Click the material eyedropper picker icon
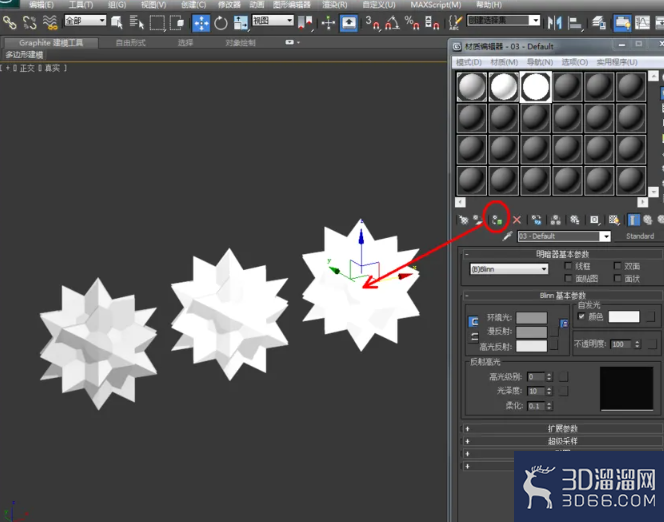Viewport: 664px width, 522px height. pos(507,236)
